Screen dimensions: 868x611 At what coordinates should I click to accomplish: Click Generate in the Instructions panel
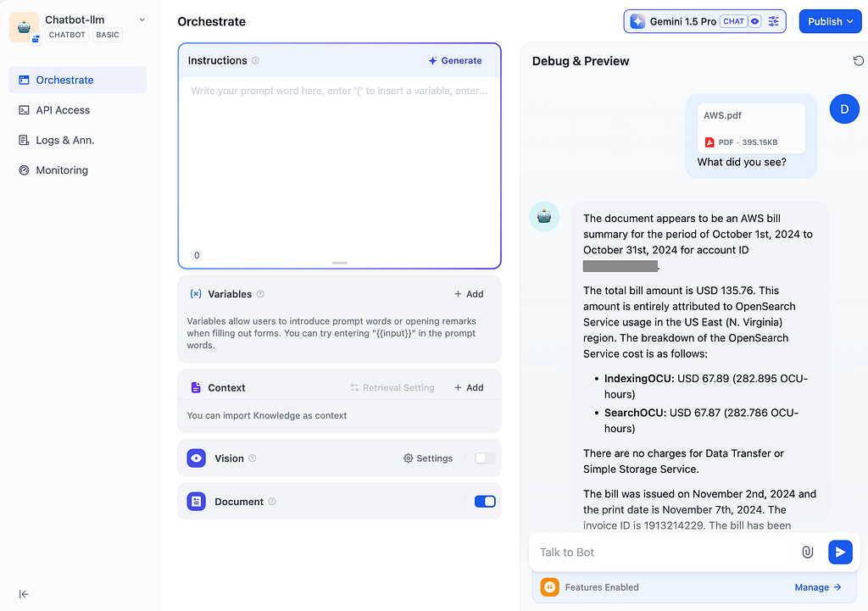[x=455, y=61]
